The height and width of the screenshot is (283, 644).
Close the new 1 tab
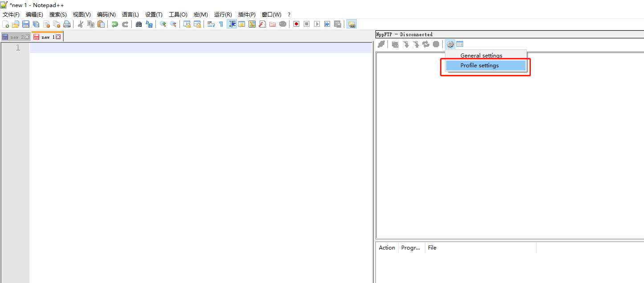pos(58,37)
